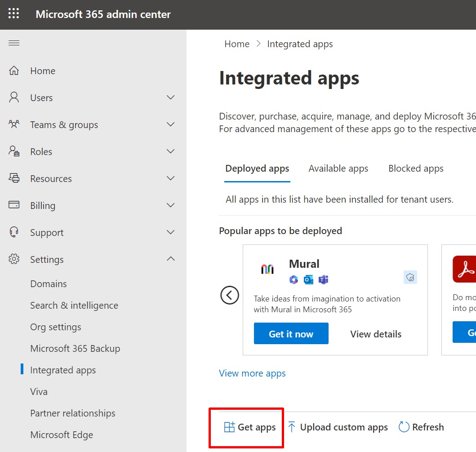Viewport: 476px width, 452px height.
Task: Click the Billing card icon
Action: coord(14,205)
